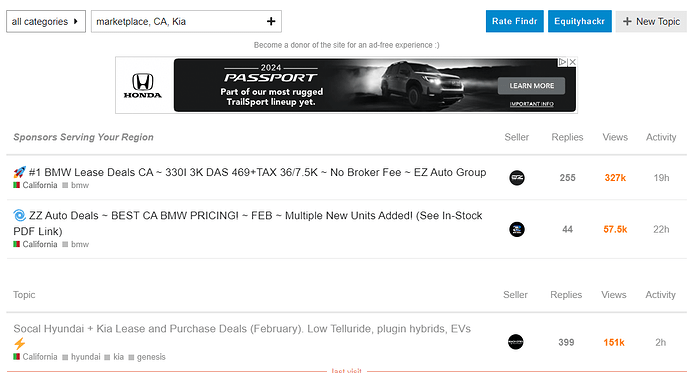This screenshot has width=690, height=373.
Task: Open ZZ Auto Deals seller avatar
Action: pyautogui.click(x=517, y=229)
